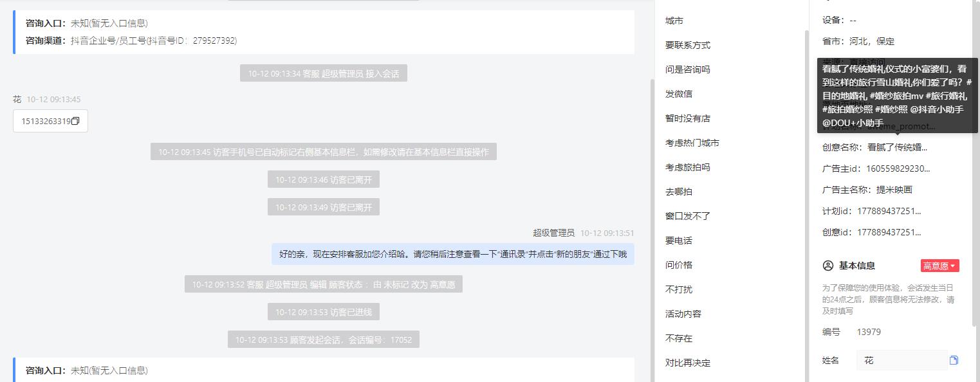
Task: Click the 09:13:46 访客已离开 notice
Action: point(324,179)
